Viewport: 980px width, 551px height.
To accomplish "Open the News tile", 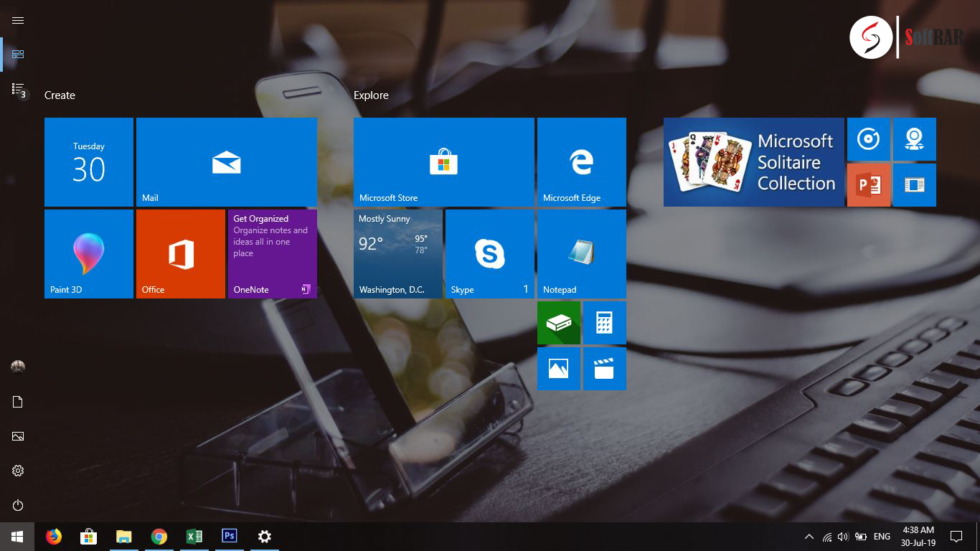I will coord(915,185).
